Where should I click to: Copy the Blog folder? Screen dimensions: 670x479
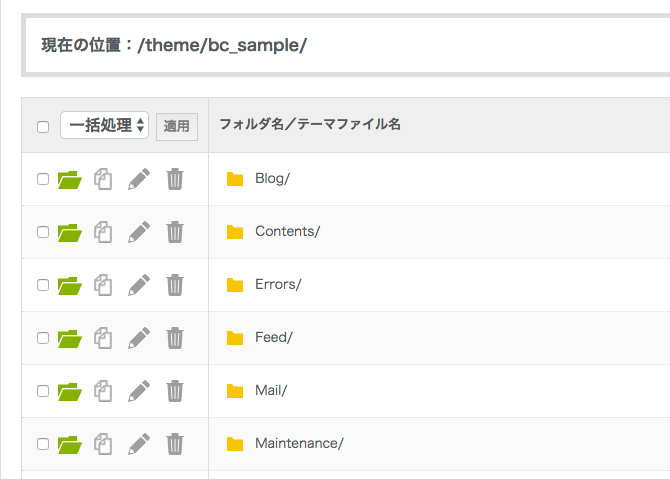102,179
